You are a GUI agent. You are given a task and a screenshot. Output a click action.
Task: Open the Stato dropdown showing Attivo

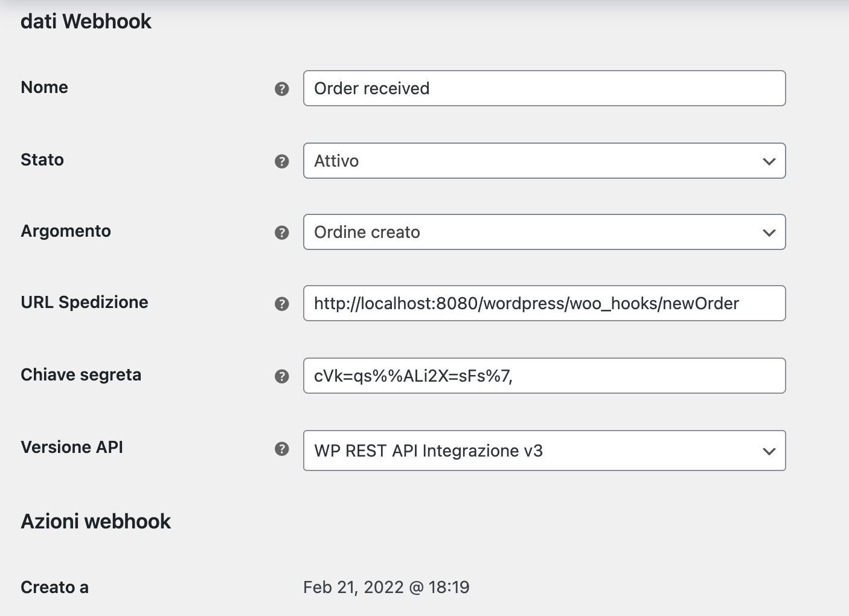[x=543, y=161]
